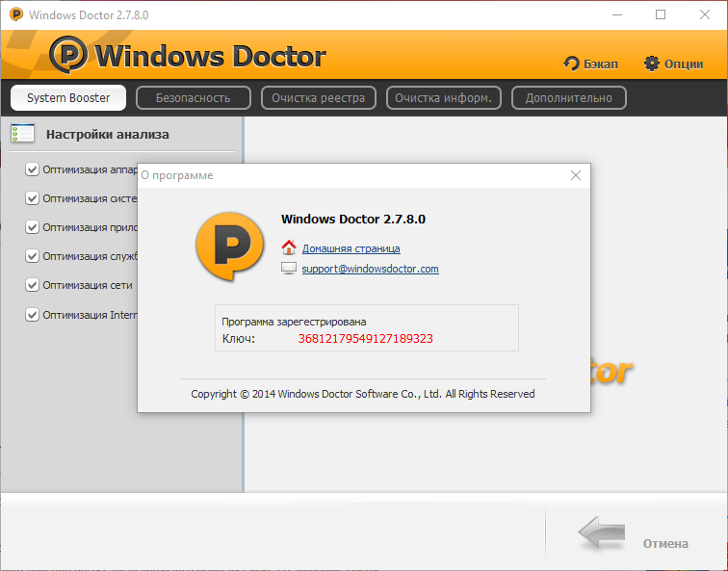Screen dimensions: 728x571
Task: Click Windows Doctor 2.7.8.0 heading in dialog
Action: click(x=353, y=220)
